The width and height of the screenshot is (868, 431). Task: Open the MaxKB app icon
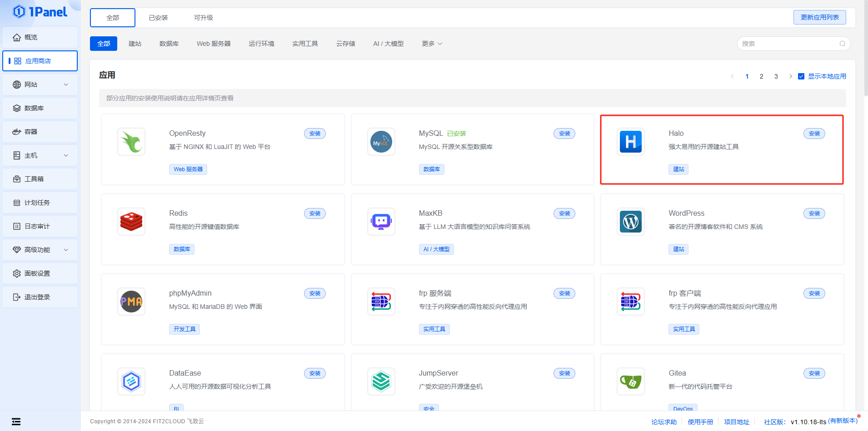coord(381,222)
